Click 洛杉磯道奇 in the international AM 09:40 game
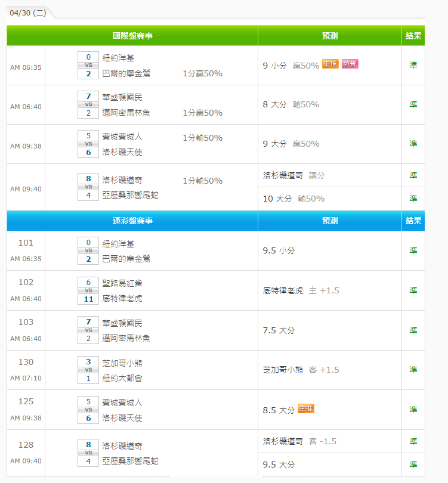448x483 pixels. click(x=122, y=180)
